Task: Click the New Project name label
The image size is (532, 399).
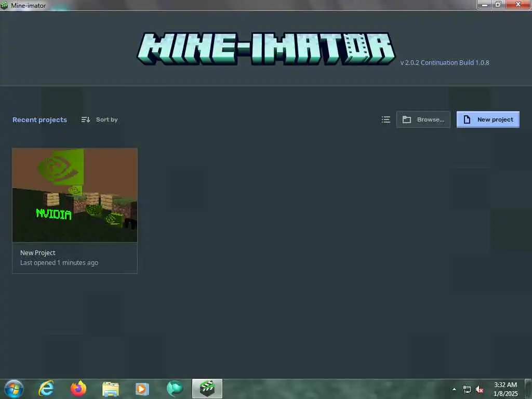Action: pyautogui.click(x=37, y=253)
